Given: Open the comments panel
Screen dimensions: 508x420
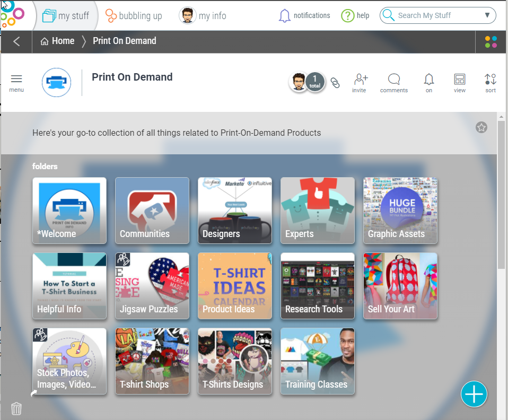Looking at the screenshot, I should click(x=393, y=83).
